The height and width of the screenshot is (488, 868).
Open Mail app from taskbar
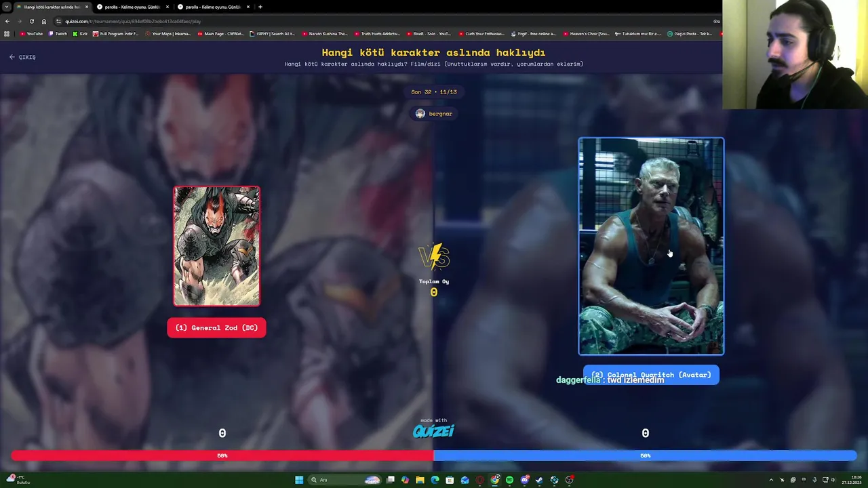[465, 480]
